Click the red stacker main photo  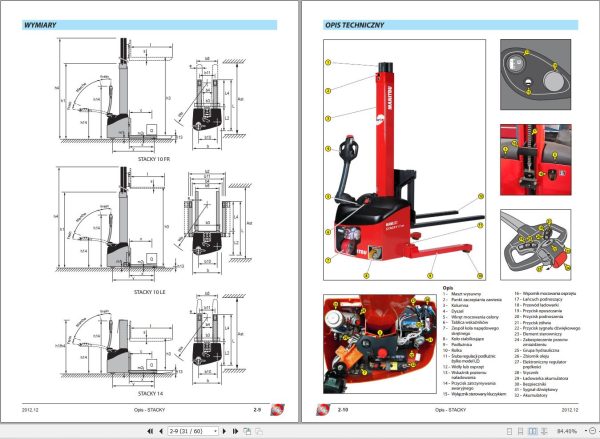(x=404, y=160)
